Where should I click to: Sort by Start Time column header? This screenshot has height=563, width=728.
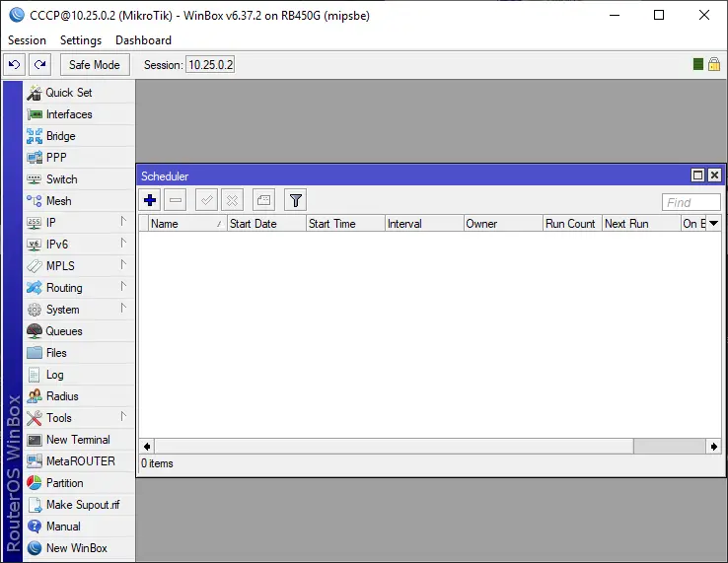point(345,224)
